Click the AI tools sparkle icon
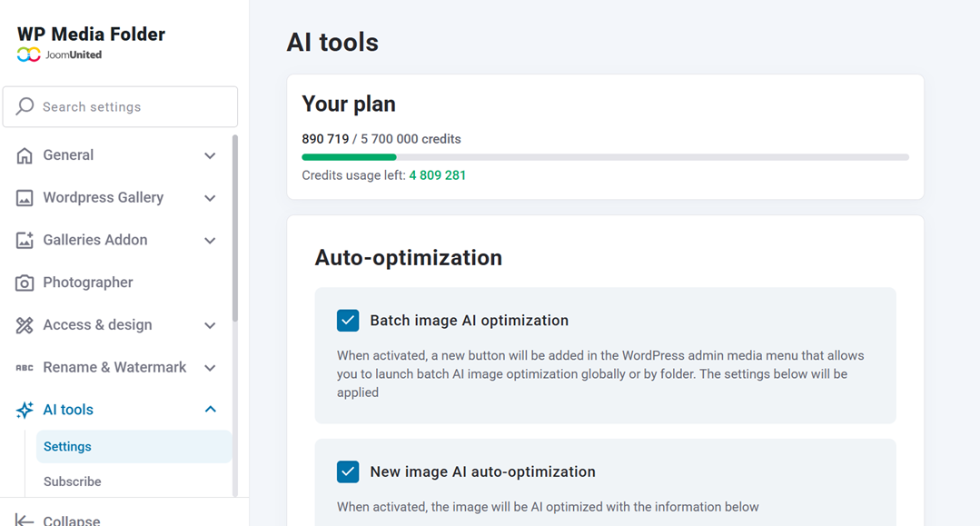980x526 pixels. tap(25, 409)
